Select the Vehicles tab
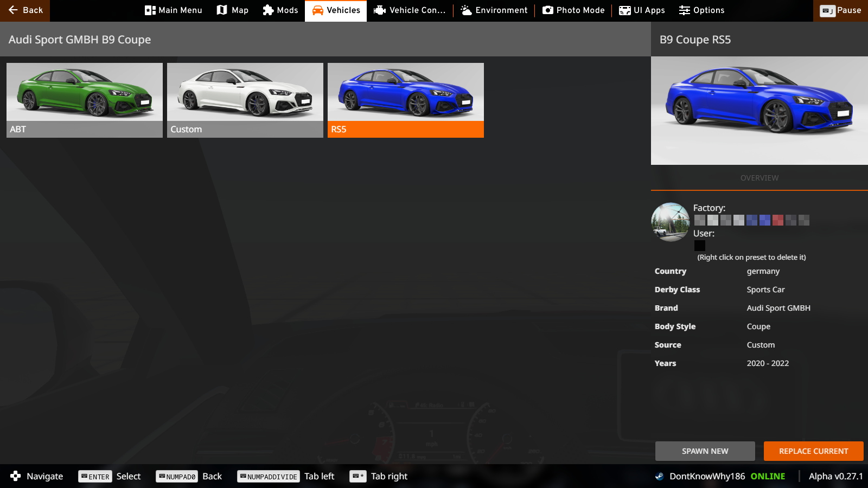Viewport: 868px width, 488px height. 336,10
